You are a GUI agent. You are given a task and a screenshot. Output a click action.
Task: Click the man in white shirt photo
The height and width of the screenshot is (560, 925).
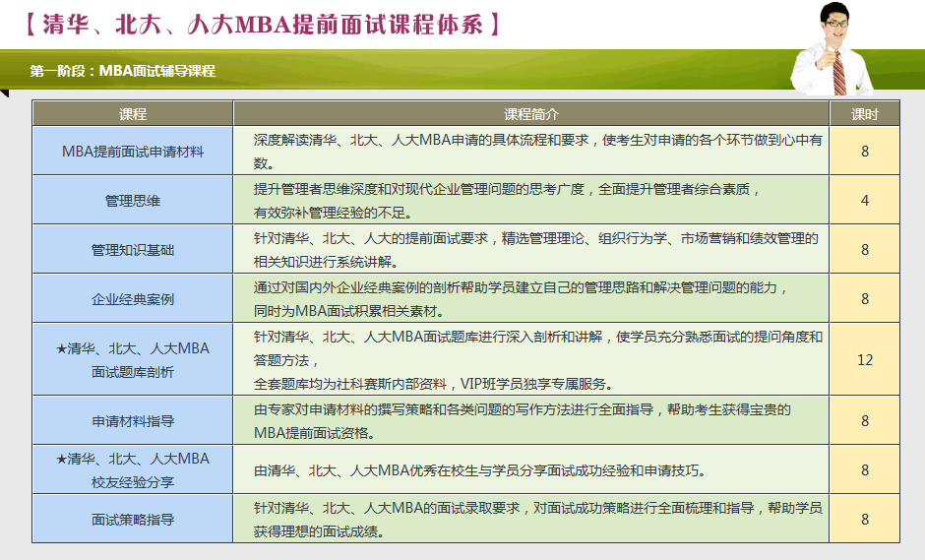point(832,48)
